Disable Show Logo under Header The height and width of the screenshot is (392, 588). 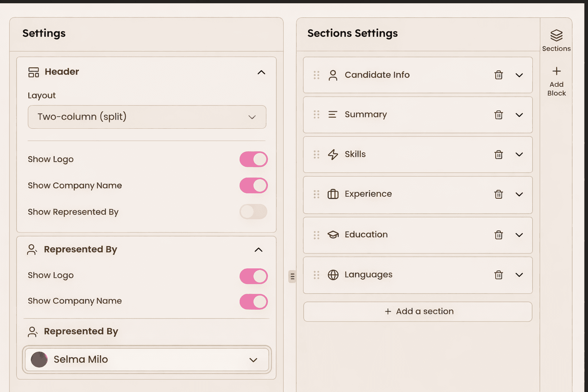[x=253, y=159]
